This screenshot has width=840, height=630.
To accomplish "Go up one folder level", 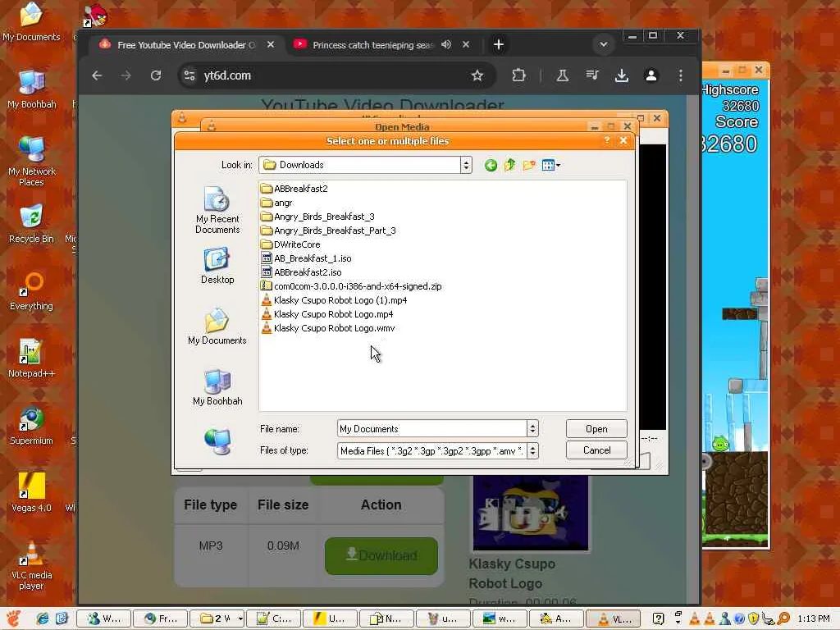I will tap(509, 165).
